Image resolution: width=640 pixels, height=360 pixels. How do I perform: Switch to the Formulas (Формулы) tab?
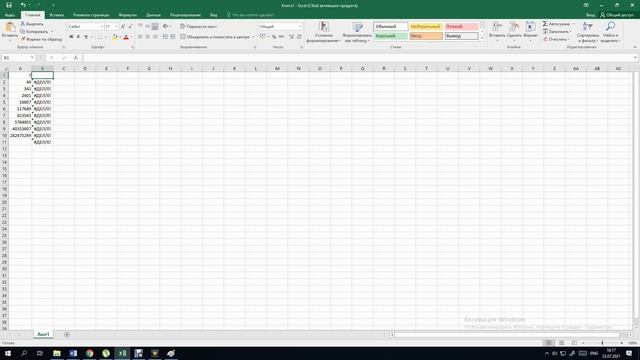(x=127, y=15)
